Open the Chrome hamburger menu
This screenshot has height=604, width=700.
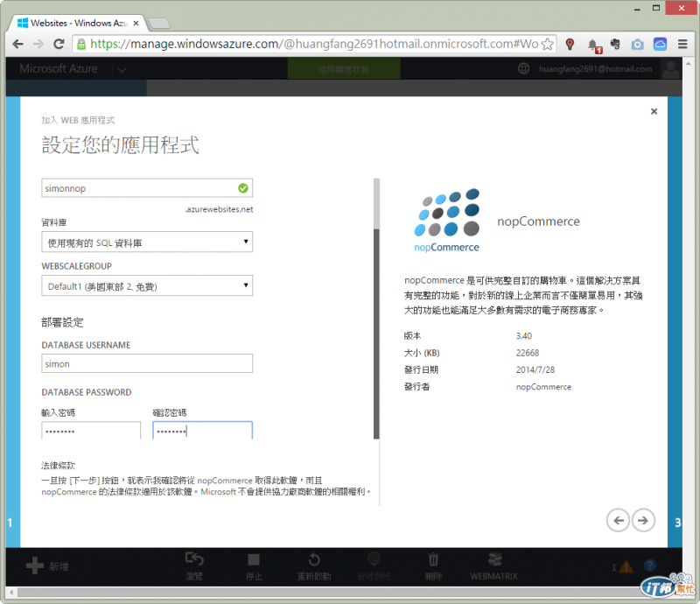click(x=682, y=44)
